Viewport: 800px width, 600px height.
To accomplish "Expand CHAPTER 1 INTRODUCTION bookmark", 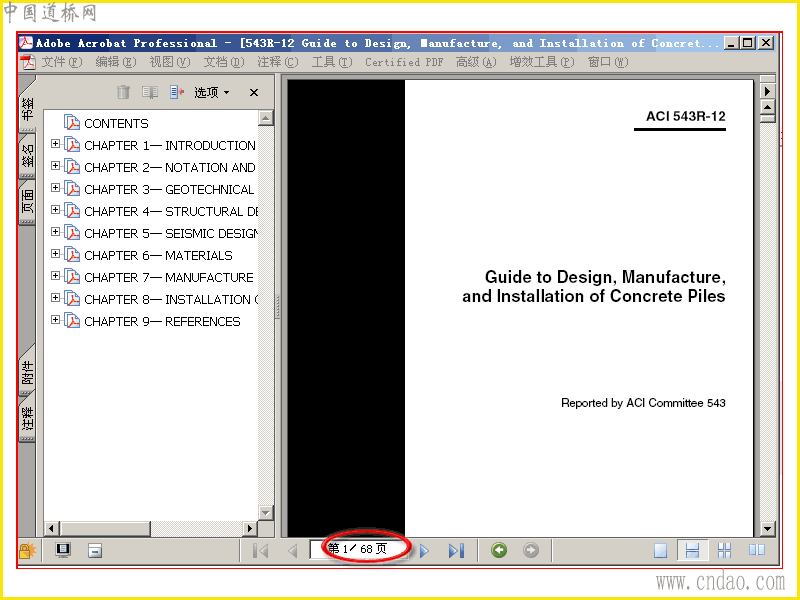I will pyautogui.click(x=56, y=144).
